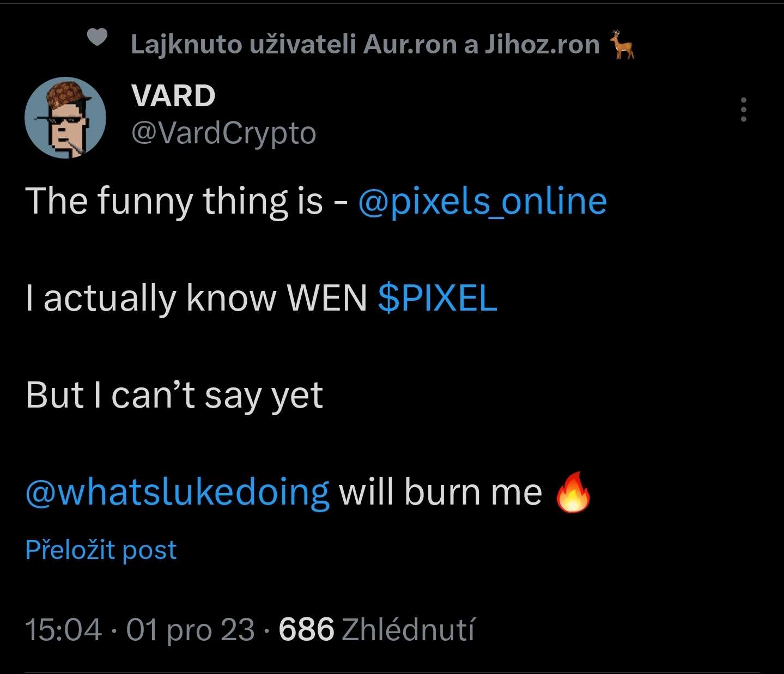The image size is (784, 674).
Task: Click the "The funny thing is" text
Action: pos(174,201)
